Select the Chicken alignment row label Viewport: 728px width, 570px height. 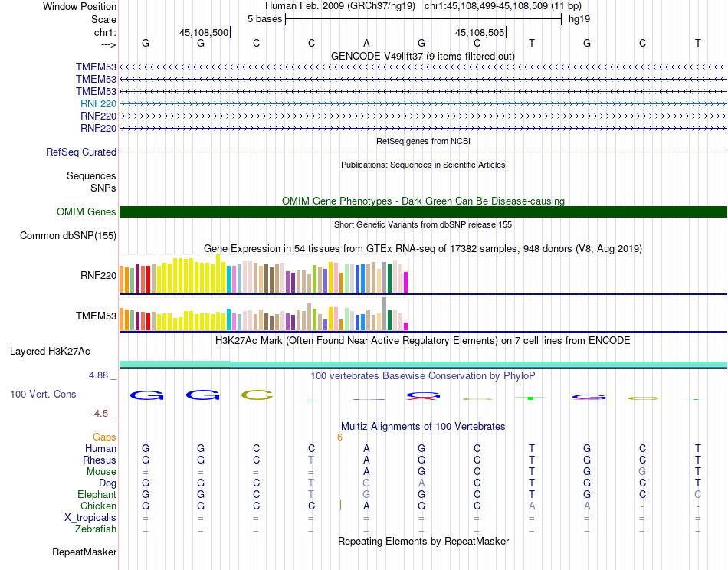click(x=98, y=506)
